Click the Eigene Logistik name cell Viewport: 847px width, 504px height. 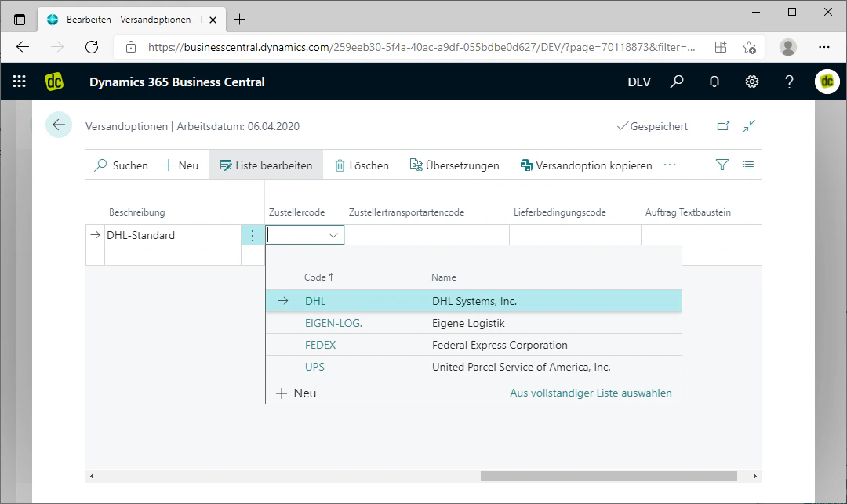click(x=468, y=323)
